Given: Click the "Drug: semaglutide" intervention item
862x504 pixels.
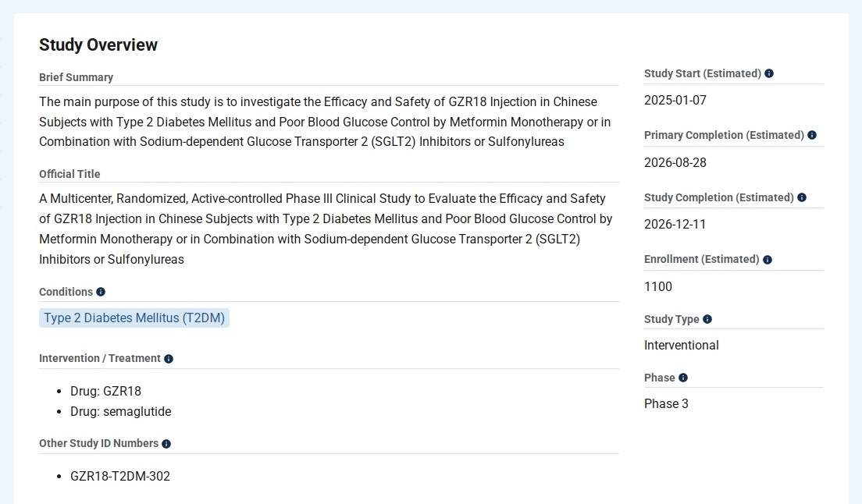Looking at the screenshot, I should (120, 411).
